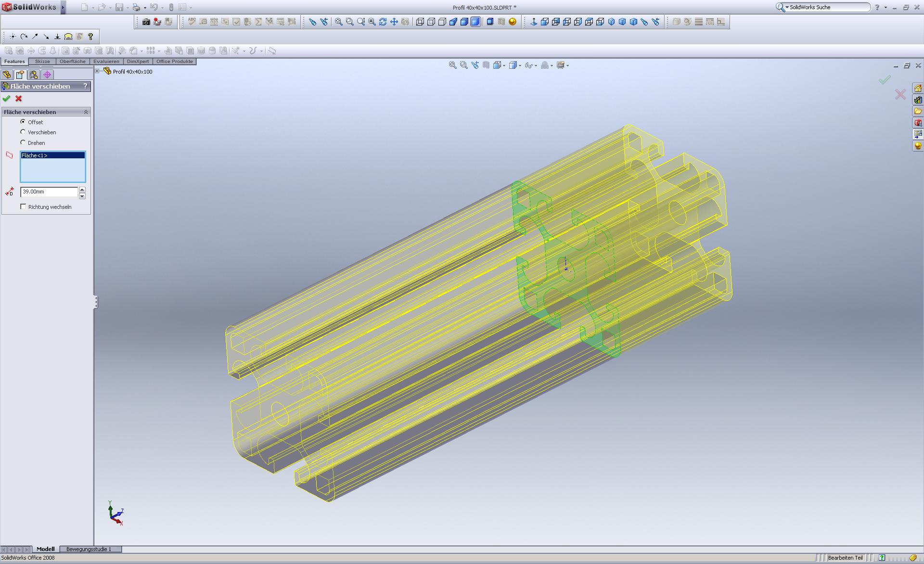Click the Zoom to area toolbar icon
This screenshot has height=564, width=924.
350,22
